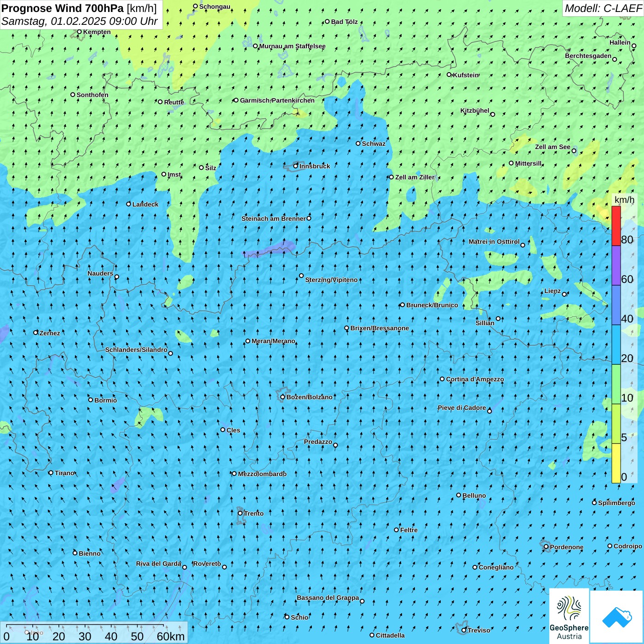The image size is (644, 644).
Task: Click the date 'Samstag, 01.02.2025 09:00 Uhr'
Action: coord(80,21)
